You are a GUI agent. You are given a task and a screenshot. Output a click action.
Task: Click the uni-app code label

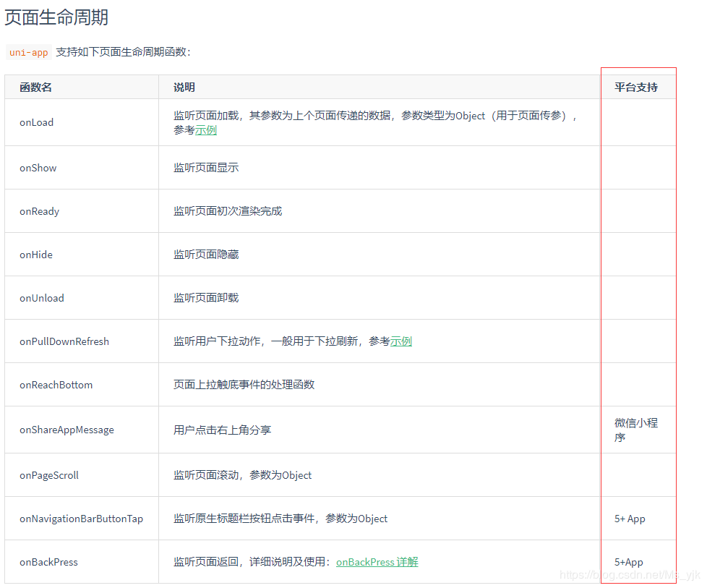coord(29,52)
